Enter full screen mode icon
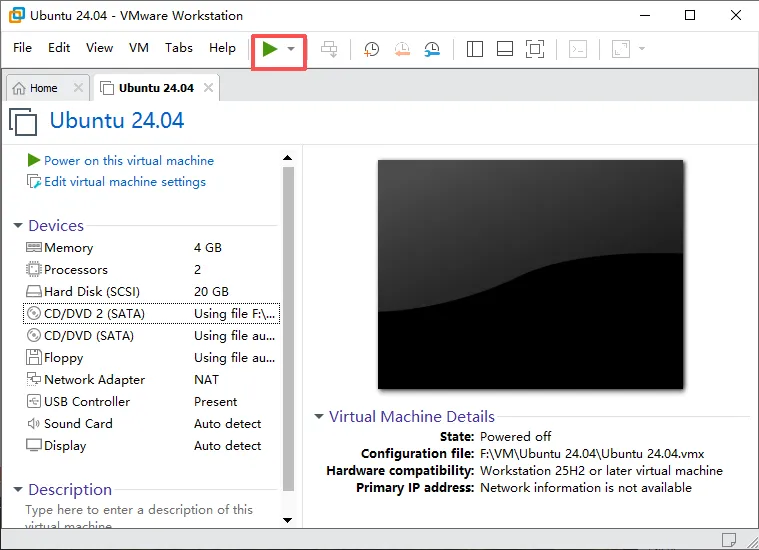The height and width of the screenshot is (550, 759). pos(534,49)
